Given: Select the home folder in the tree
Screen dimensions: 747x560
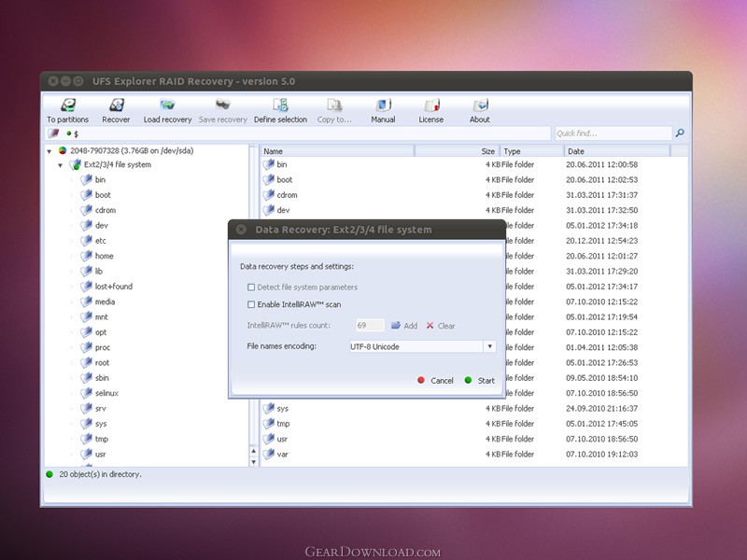Looking at the screenshot, I should point(104,256).
